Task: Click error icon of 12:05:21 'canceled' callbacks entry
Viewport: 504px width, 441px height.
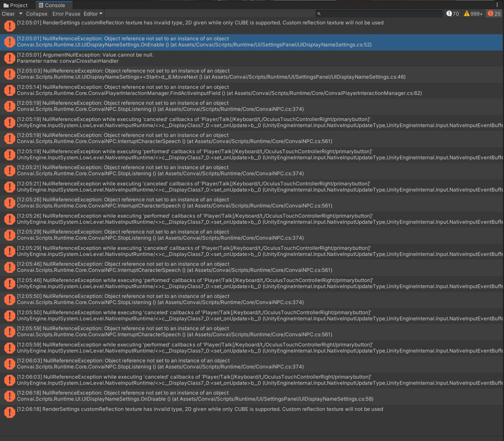Action: [x=9, y=187]
